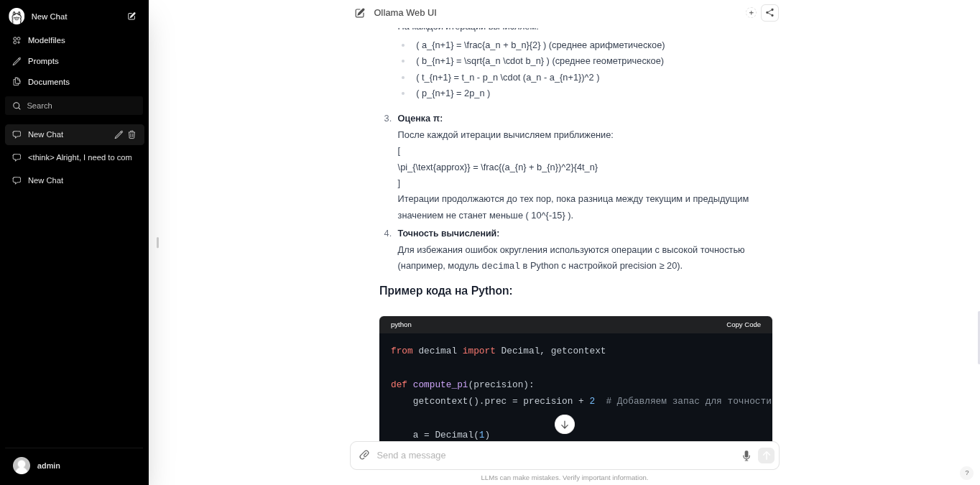Open Prompts in the sidebar
The image size is (980, 485).
tap(43, 61)
